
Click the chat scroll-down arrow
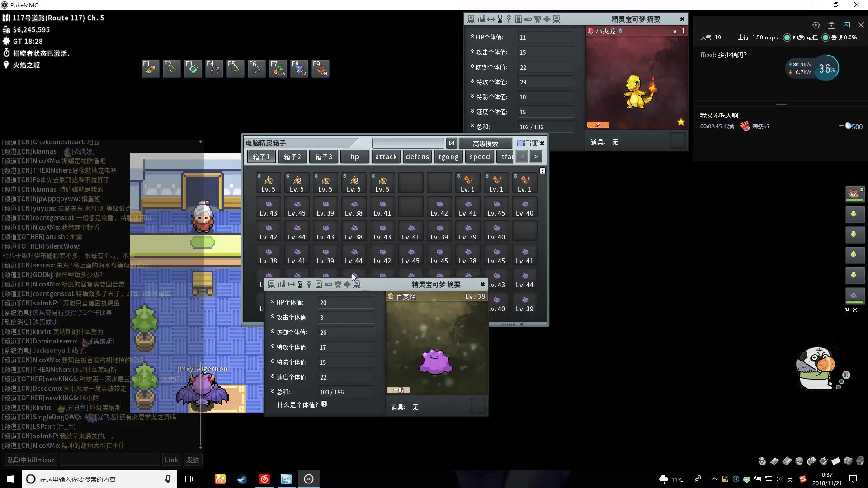tap(200, 447)
